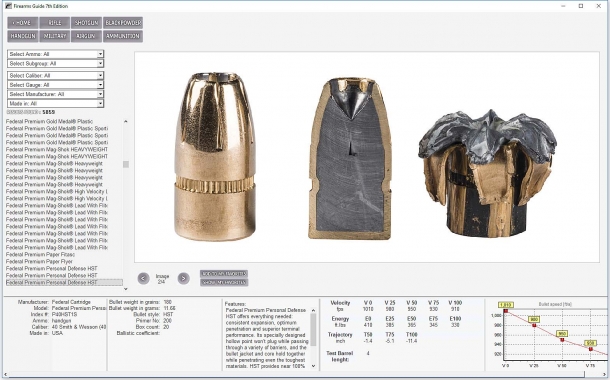Open the Airgun section
Screen dimensions: 610x380
tap(86, 36)
